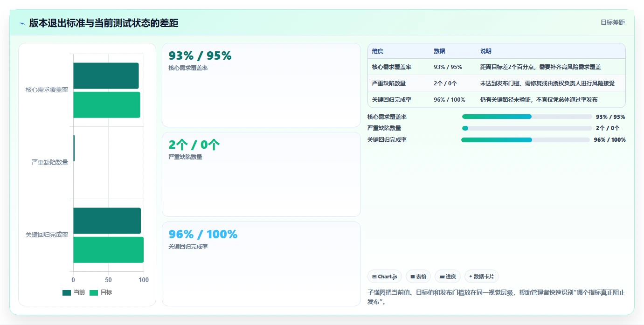
Task: Toggle the 当前 legend swatch in the chart
Action: 67,293
